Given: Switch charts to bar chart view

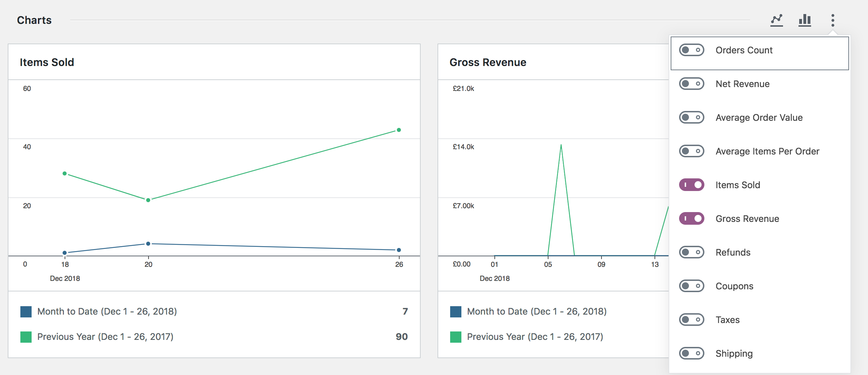Looking at the screenshot, I should 804,20.
